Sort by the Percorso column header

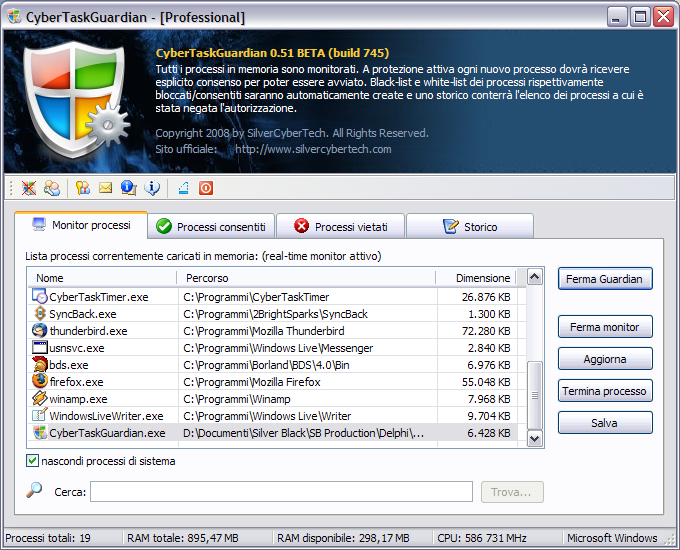pos(306,278)
